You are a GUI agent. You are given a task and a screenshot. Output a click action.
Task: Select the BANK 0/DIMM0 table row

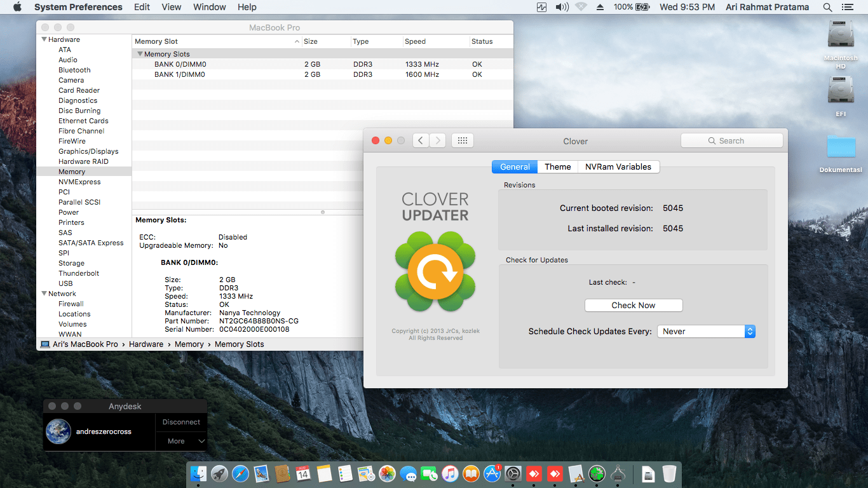[x=322, y=64]
